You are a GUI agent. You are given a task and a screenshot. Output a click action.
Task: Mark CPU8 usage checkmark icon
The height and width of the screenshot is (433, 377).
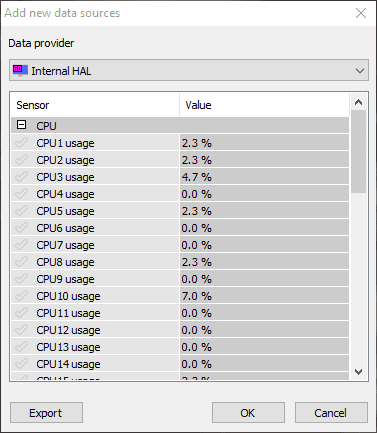pyautogui.click(x=21, y=262)
